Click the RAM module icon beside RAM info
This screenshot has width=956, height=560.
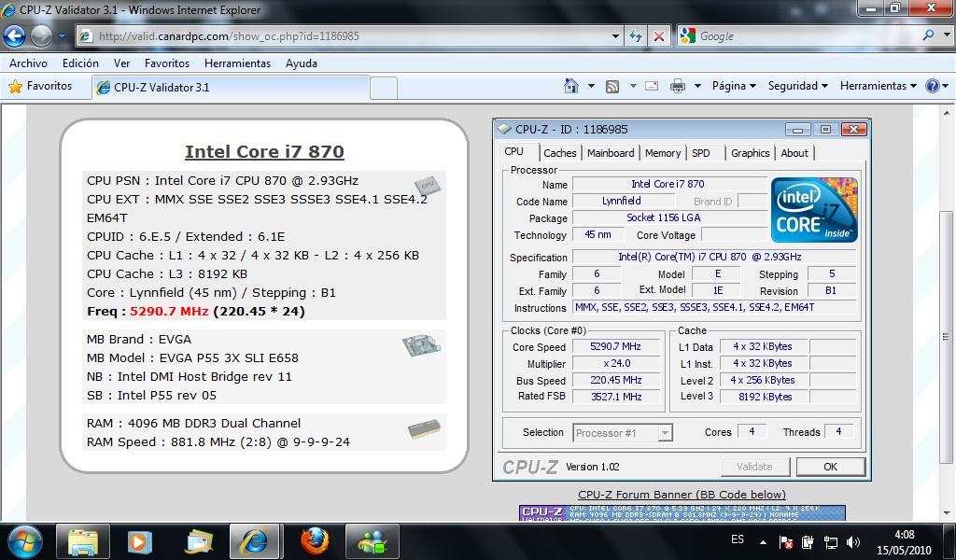point(425,428)
